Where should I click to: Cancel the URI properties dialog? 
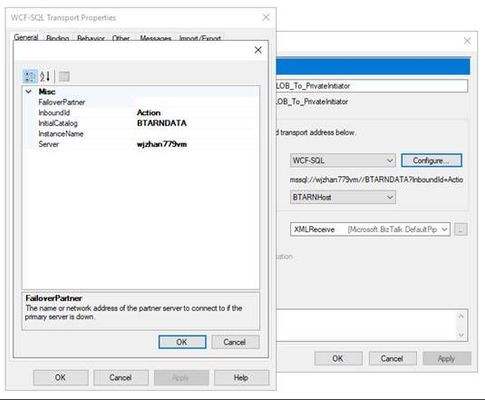coord(235,342)
